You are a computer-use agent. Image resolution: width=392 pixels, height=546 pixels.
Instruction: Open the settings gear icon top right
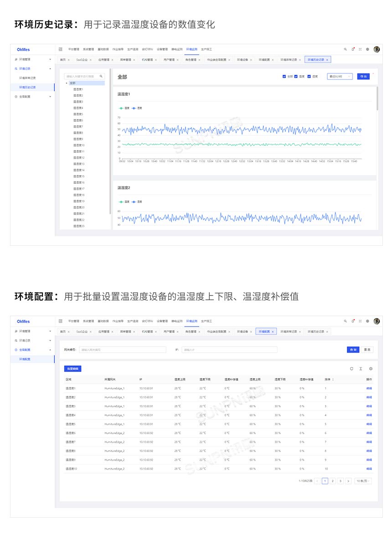tap(368, 49)
